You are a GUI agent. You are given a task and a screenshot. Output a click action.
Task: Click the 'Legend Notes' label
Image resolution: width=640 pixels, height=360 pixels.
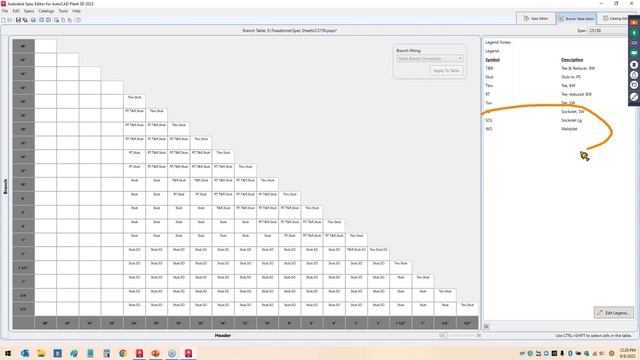click(498, 42)
